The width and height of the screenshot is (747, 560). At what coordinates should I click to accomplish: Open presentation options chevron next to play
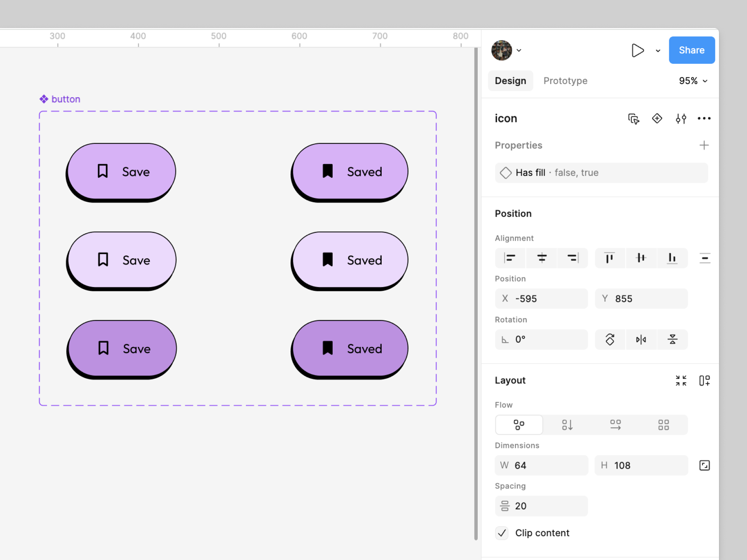(658, 51)
